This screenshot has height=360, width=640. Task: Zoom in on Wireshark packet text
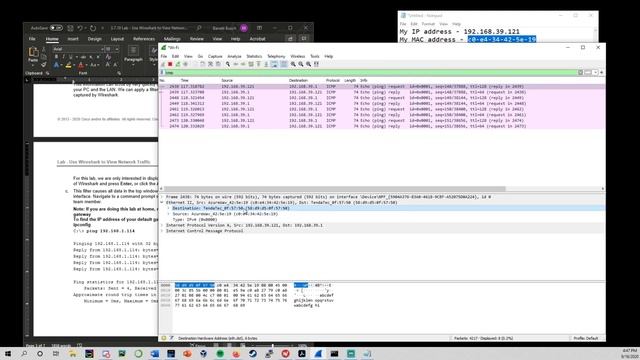coord(293,64)
